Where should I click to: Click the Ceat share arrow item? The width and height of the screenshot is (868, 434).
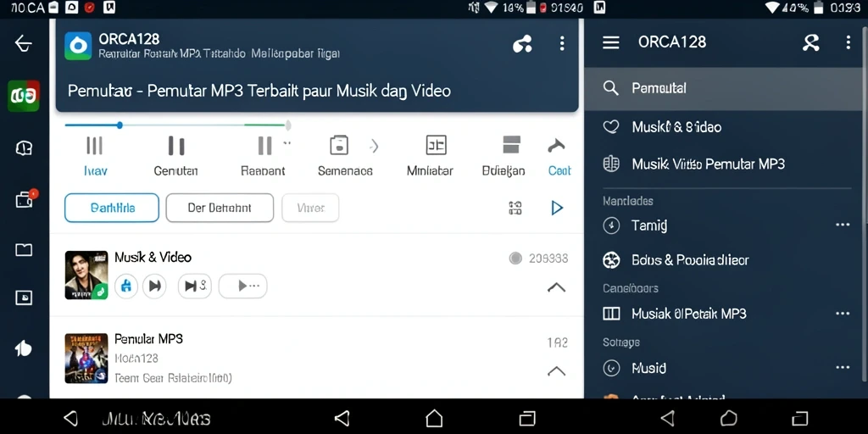(x=559, y=157)
